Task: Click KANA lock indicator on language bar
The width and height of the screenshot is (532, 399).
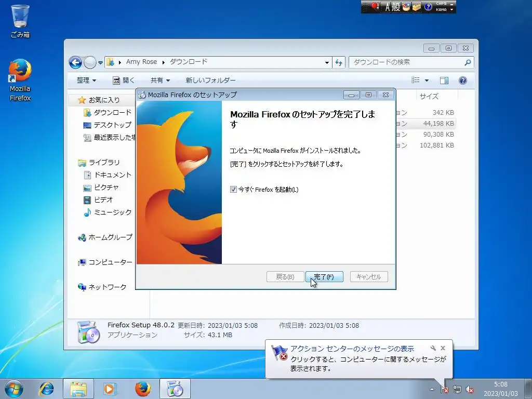Action: click(441, 9)
